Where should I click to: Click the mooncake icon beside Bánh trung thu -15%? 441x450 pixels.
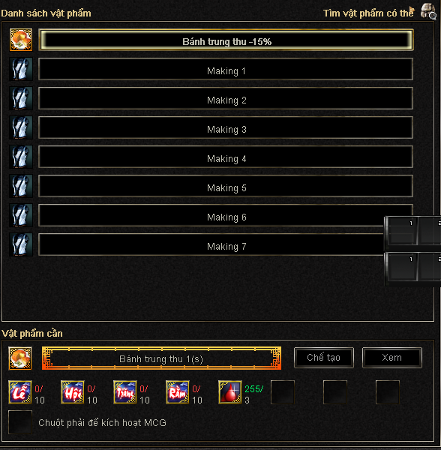pyautogui.click(x=21, y=40)
